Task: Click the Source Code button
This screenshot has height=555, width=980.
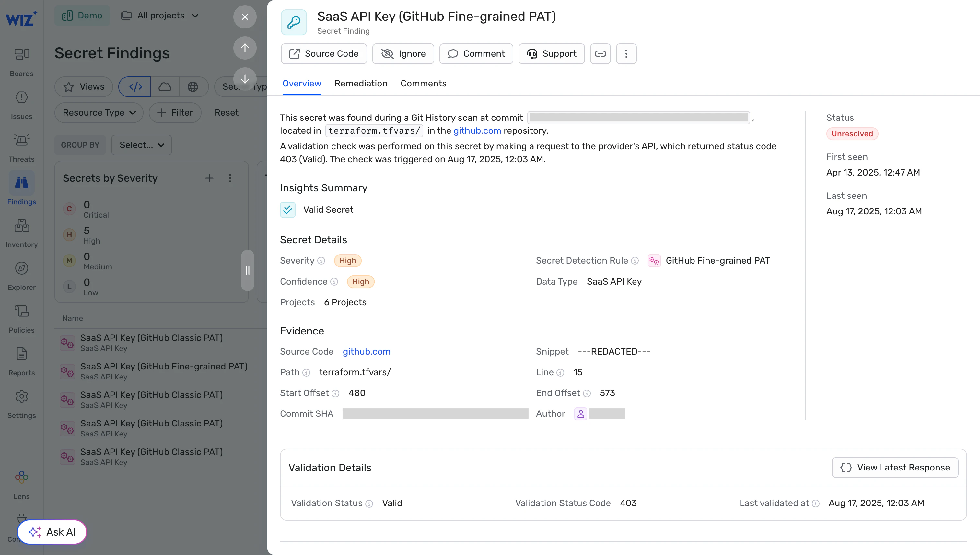Action: pos(323,54)
